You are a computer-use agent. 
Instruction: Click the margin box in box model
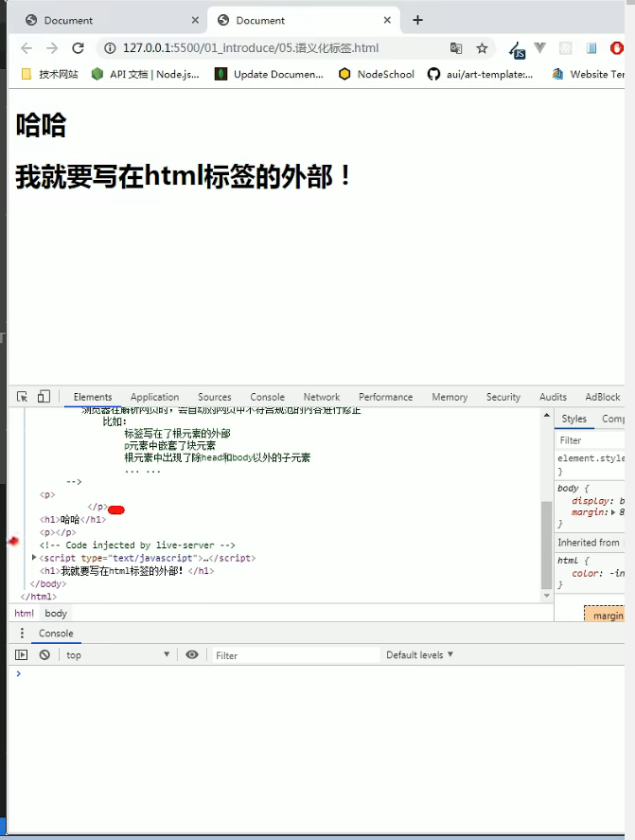pyautogui.click(x=605, y=614)
